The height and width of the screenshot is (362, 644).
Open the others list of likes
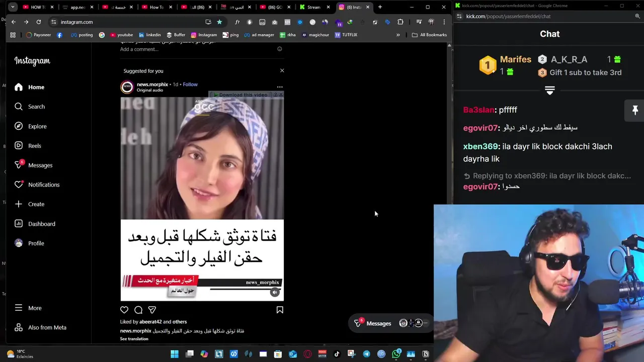pyautogui.click(x=180, y=322)
